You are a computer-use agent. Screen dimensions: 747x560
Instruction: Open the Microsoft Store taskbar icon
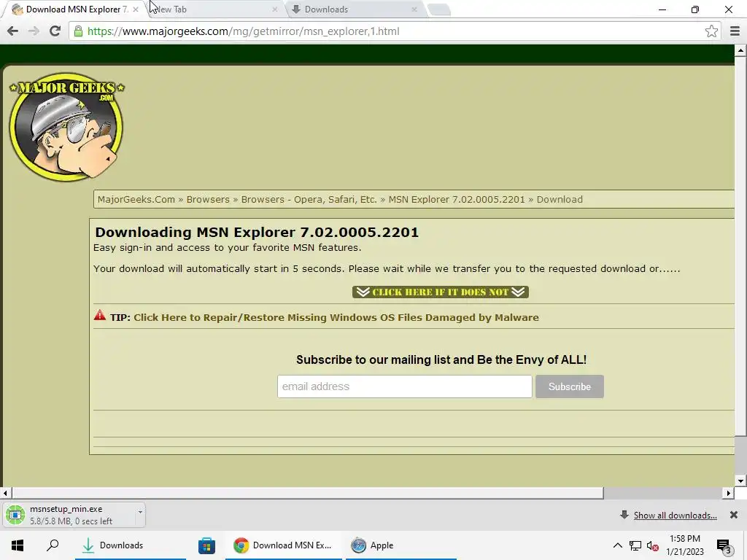pos(206,545)
